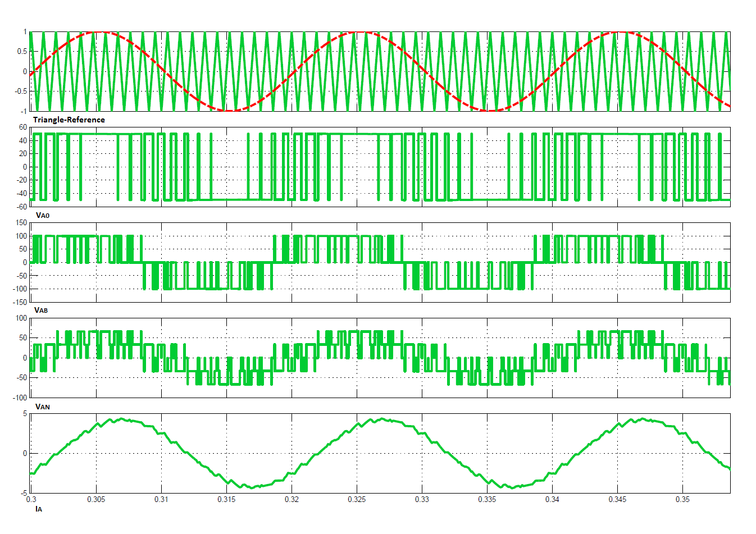Click the -20 tick on VA0 axis

(22, 180)
